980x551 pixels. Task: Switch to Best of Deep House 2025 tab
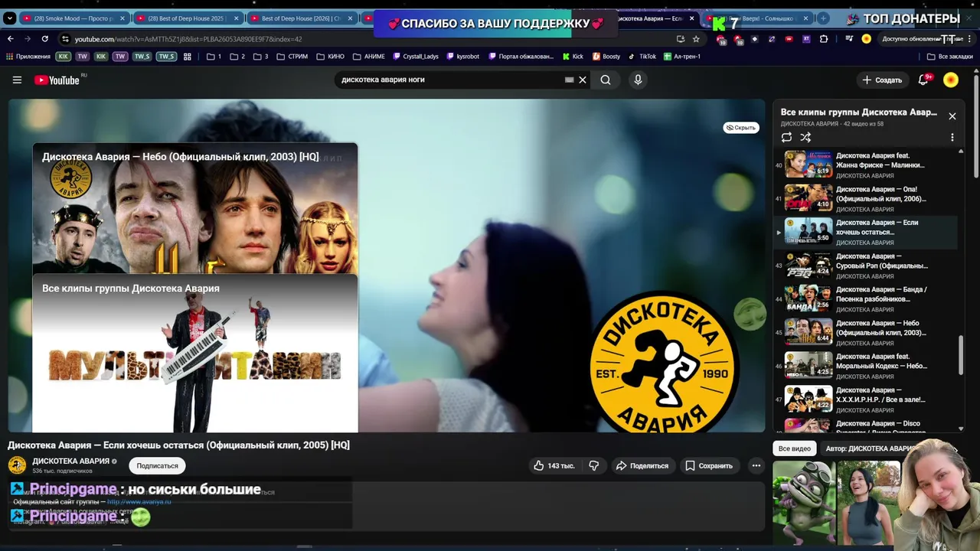(x=187, y=18)
